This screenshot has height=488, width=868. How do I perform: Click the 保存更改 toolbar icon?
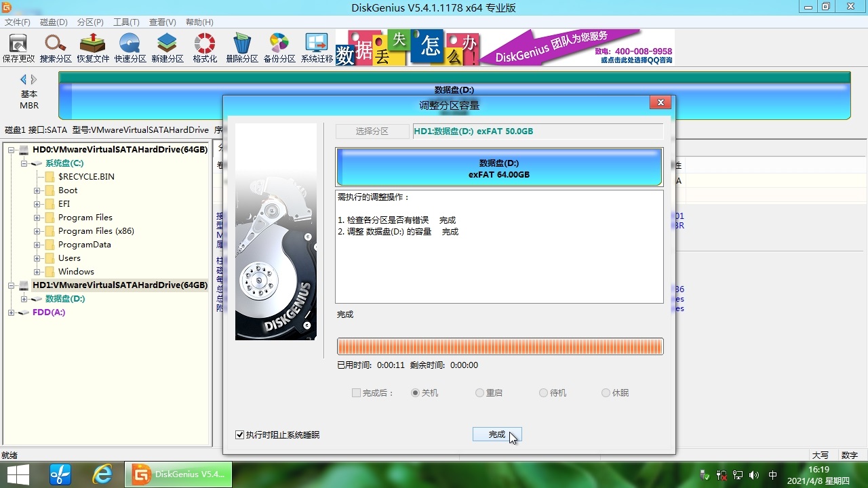click(x=18, y=47)
